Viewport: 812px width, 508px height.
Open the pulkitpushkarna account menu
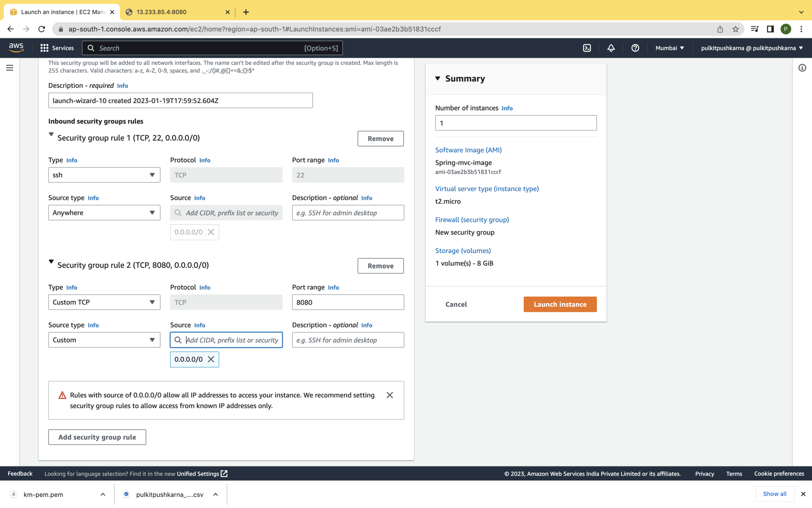[752, 48]
